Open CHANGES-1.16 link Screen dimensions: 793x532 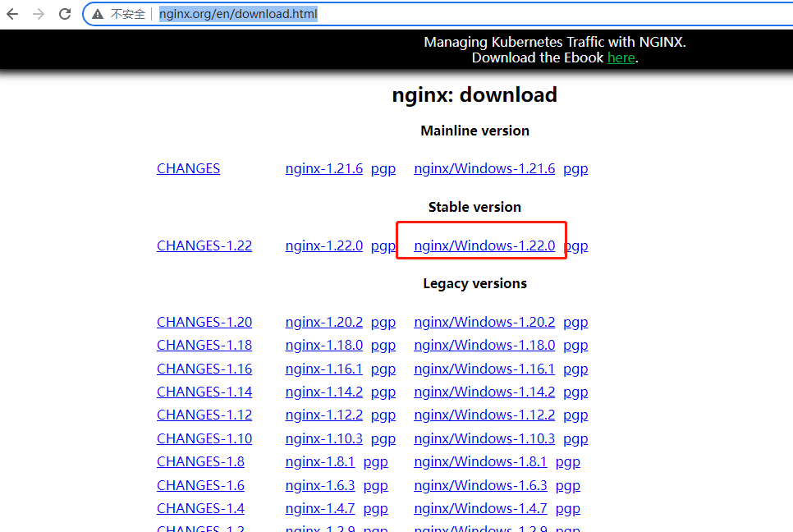(x=204, y=369)
